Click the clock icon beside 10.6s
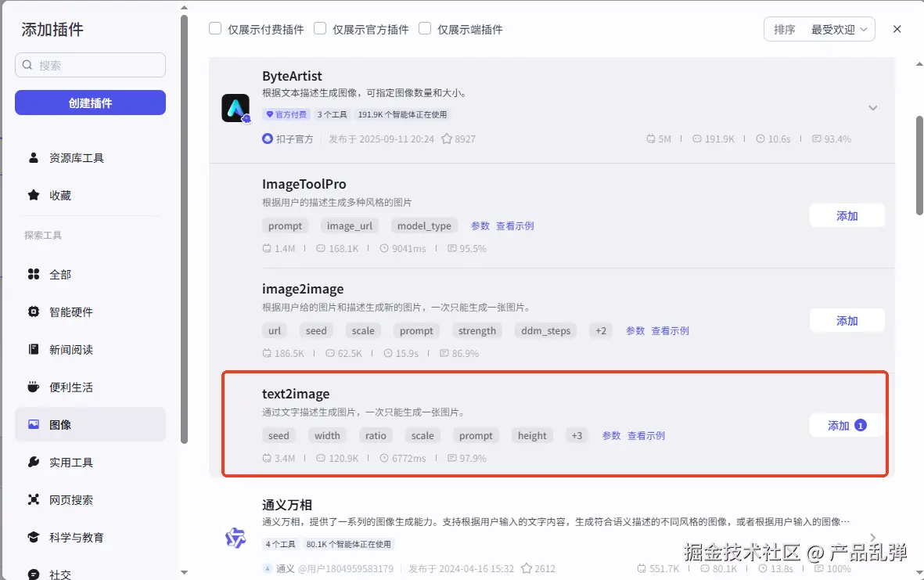The width and height of the screenshot is (924, 580). point(760,139)
